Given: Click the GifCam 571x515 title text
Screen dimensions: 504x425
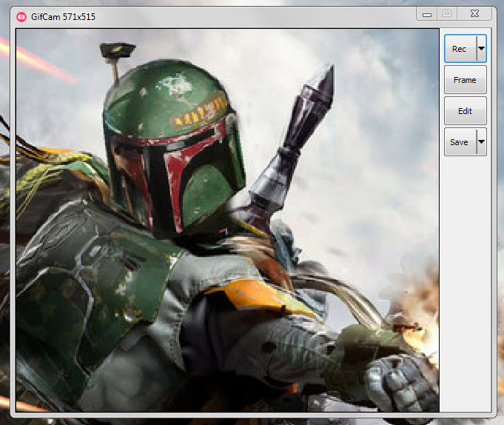Looking at the screenshot, I should (x=63, y=17).
